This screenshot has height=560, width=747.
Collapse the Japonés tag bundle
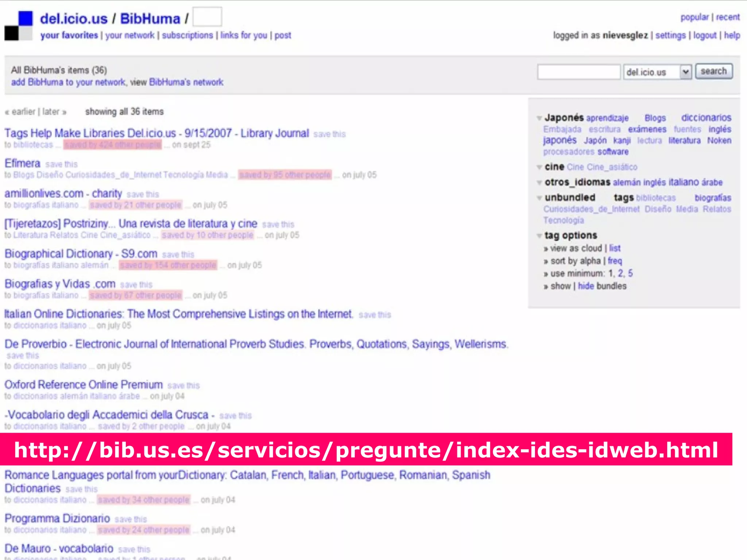(x=539, y=118)
